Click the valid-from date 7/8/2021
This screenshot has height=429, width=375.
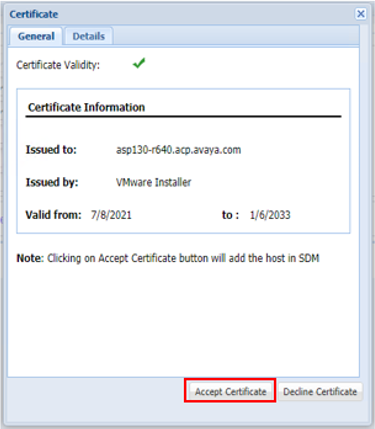pos(111,215)
